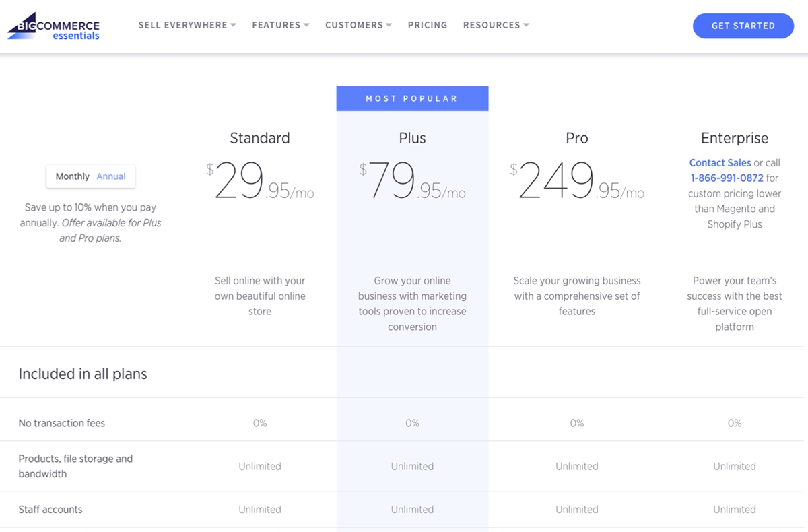Click the $79.95/mo Plus price

[x=412, y=182]
